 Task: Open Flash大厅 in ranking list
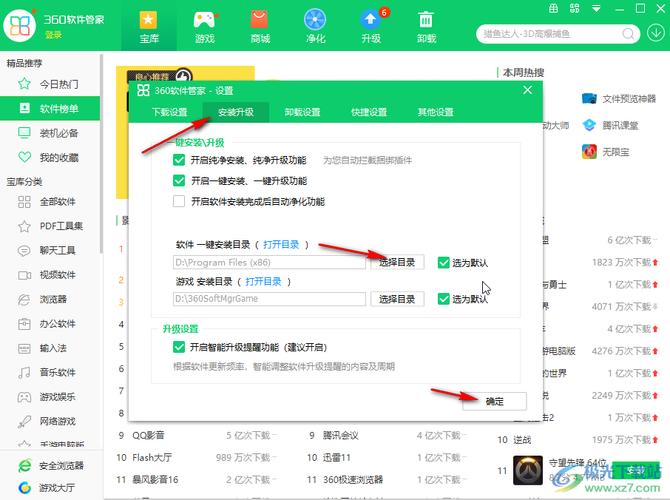(x=152, y=457)
